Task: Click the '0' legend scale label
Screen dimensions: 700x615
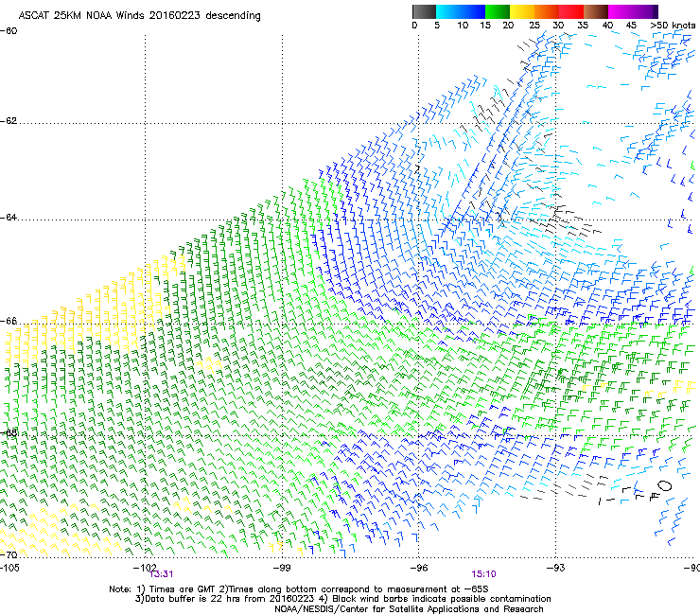Action: (x=414, y=26)
